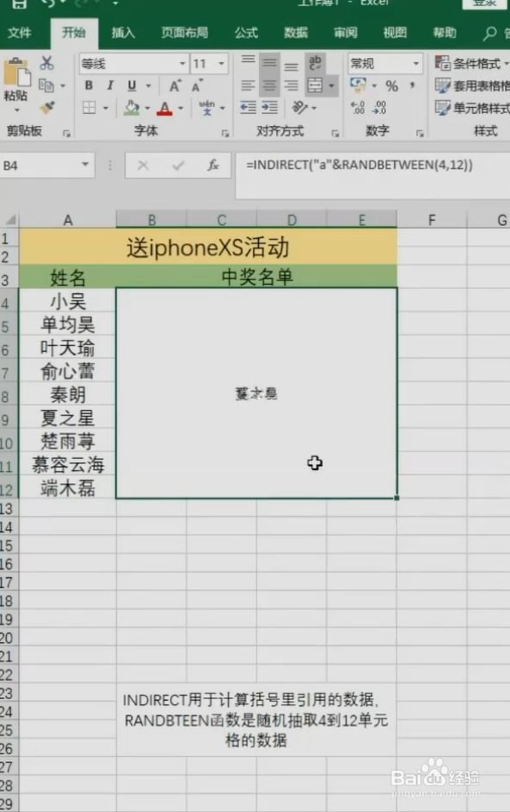
Task: Select column F header
Action: 431,220
